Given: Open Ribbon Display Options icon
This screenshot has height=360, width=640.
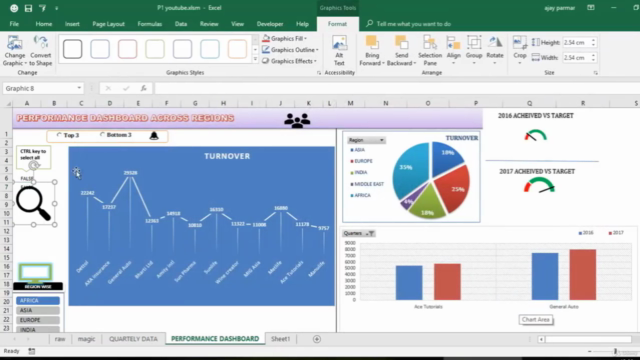Looking at the screenshot, I should click(591, 8).
